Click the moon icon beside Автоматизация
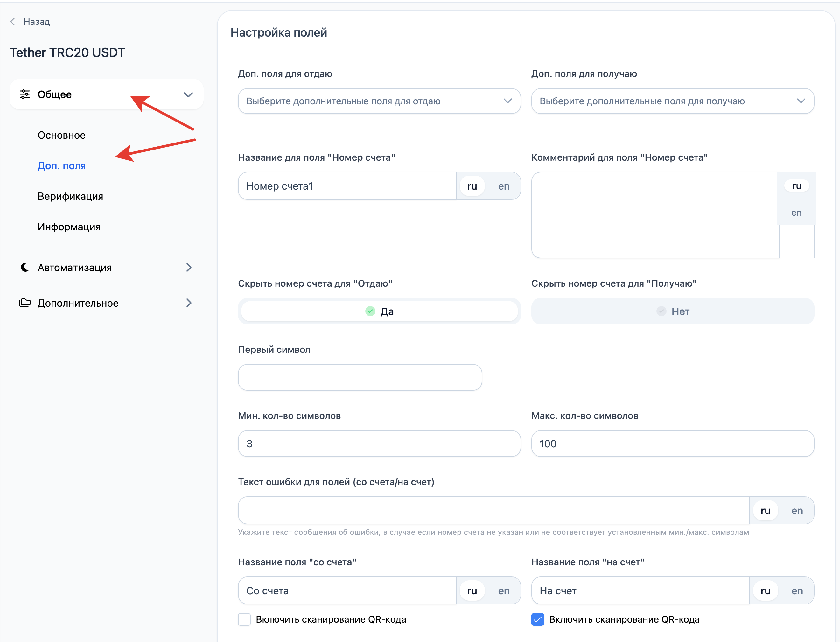840x642 pixels. 25,267
